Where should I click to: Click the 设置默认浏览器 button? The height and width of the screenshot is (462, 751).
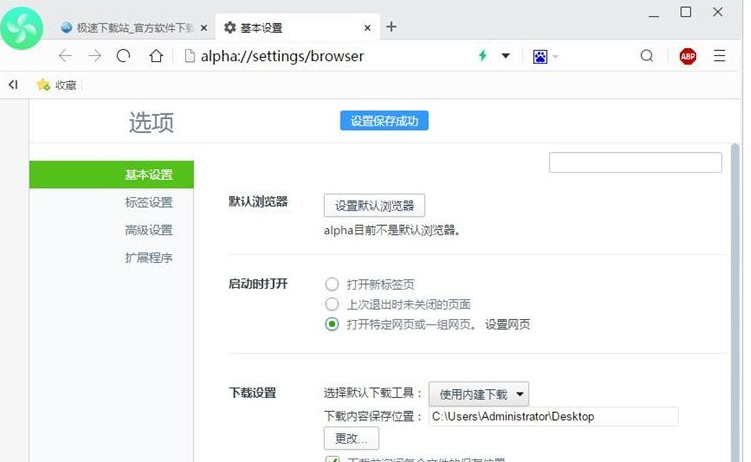click(x=374, y=206)
